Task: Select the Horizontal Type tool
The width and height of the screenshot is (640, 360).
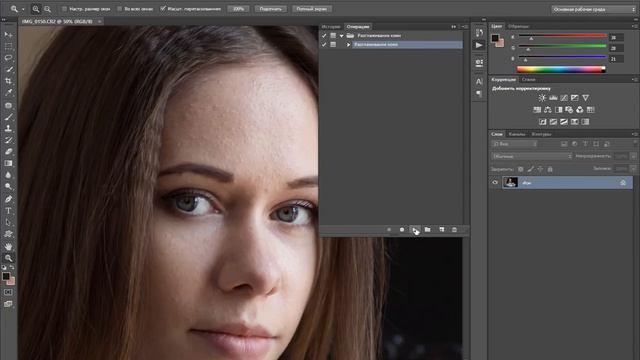Action: [x=8, y=211]
